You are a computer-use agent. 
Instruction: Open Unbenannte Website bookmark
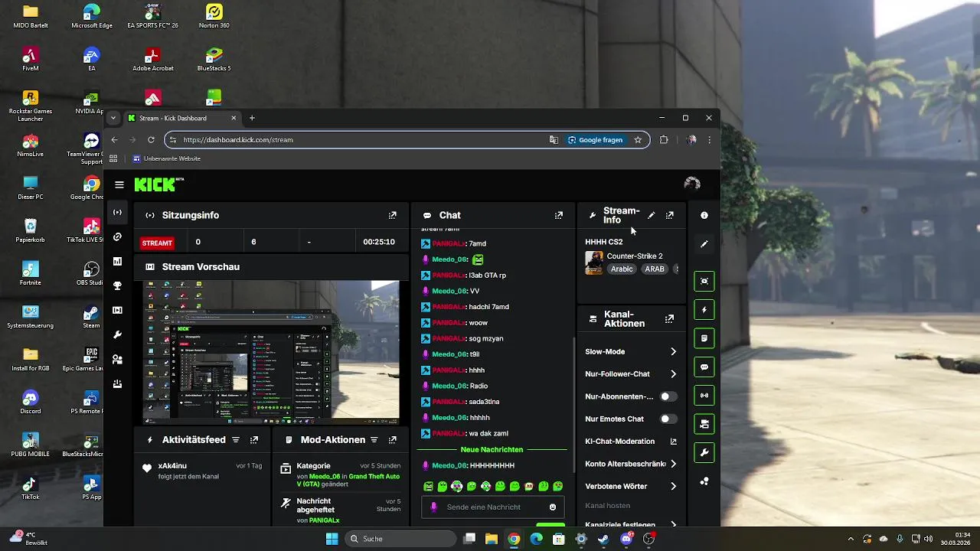[167, 158]
